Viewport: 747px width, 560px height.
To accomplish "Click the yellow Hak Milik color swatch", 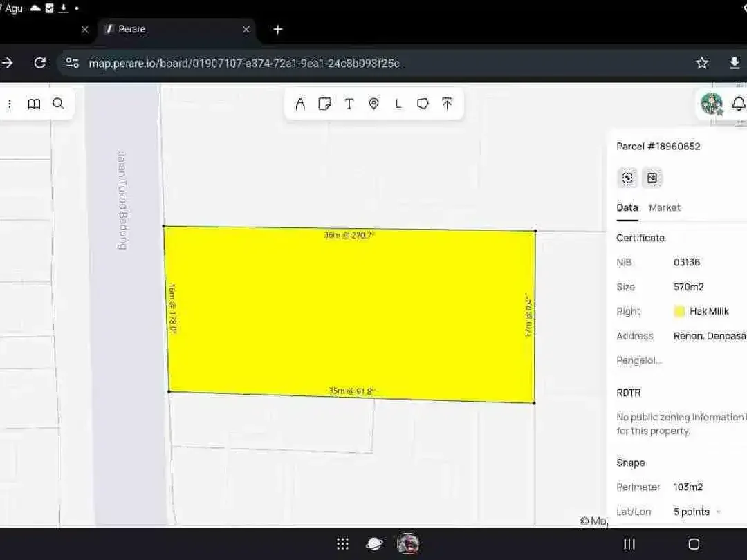I will pyautogui.click(x=679, y=311).
